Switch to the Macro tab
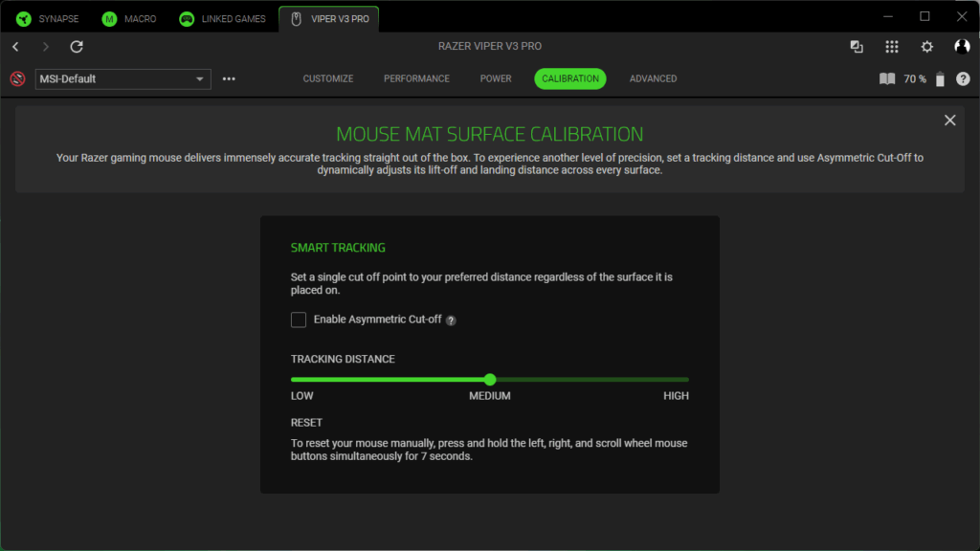 (131, 18)
